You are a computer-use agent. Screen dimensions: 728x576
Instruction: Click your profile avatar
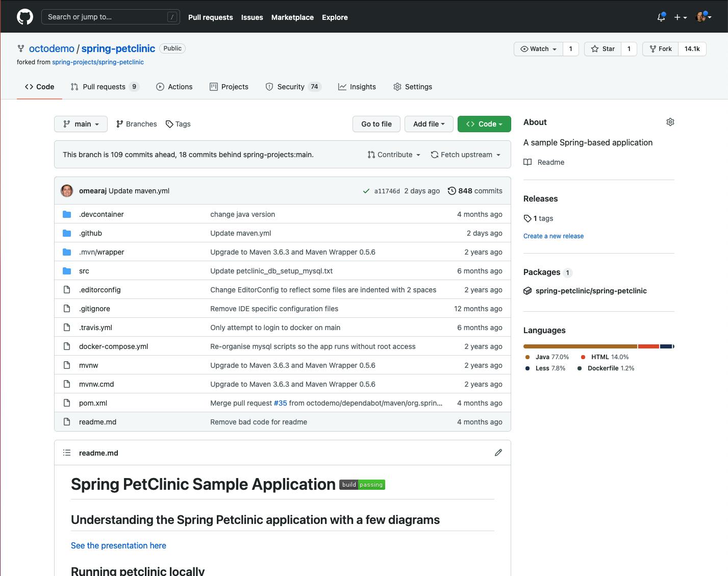[701, 16]
